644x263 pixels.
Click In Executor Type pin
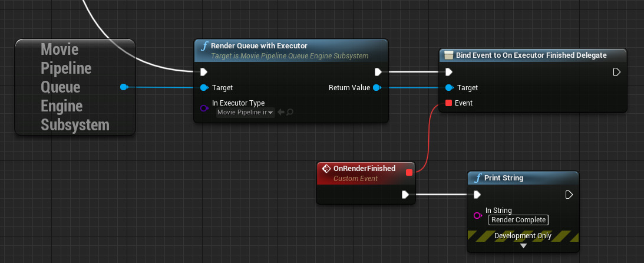coord(204,109)
